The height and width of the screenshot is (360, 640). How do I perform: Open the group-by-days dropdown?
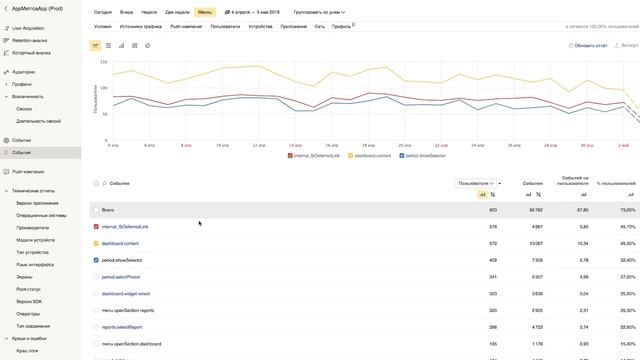[x=319, y=12]
